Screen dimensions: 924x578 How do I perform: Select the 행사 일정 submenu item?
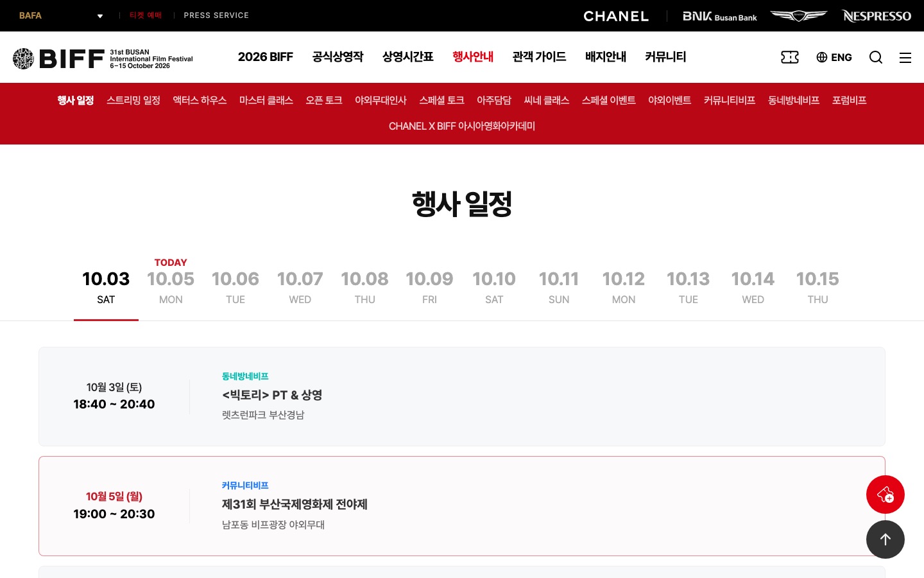coord(76,100)
